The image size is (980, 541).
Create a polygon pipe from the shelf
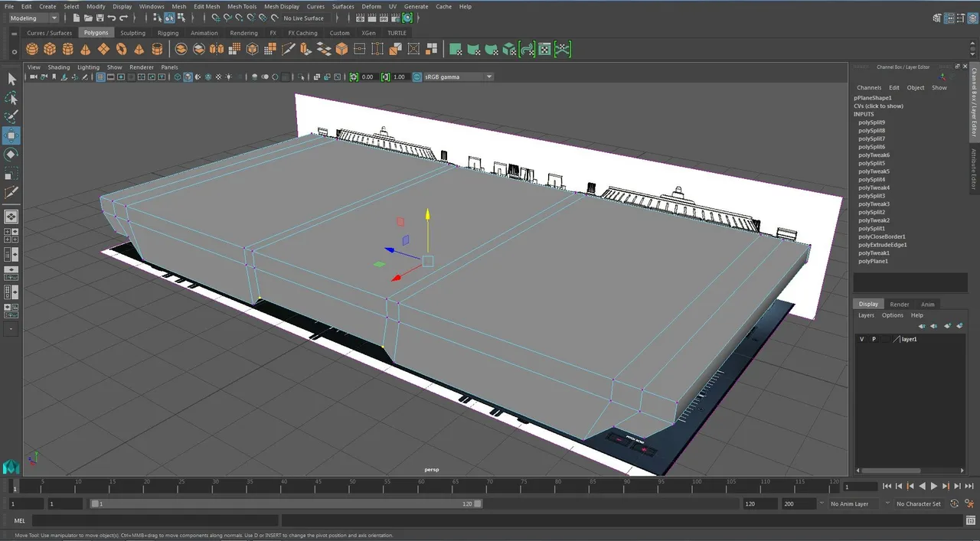click(157, 49)
